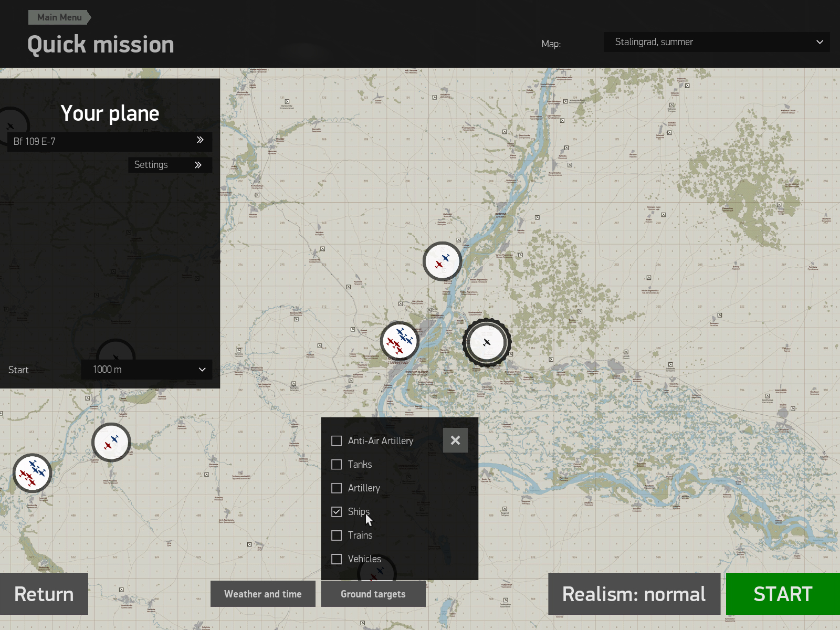Enable Artillery ground targets
This screenshot has height=630, width=840.
coord(337,488)
